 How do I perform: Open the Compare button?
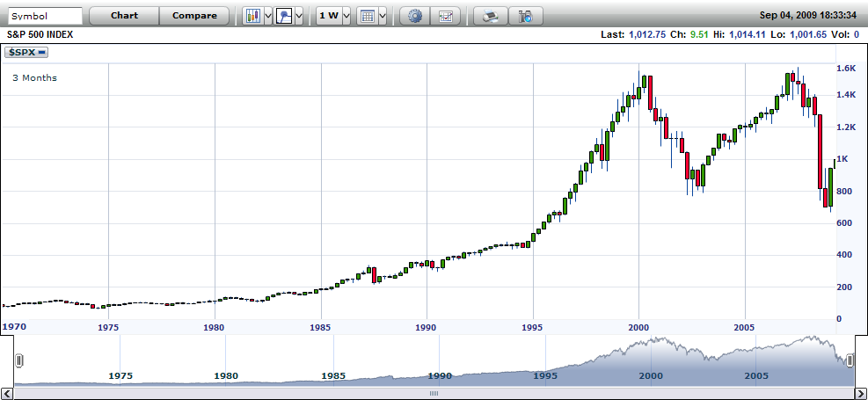[194, 16]
